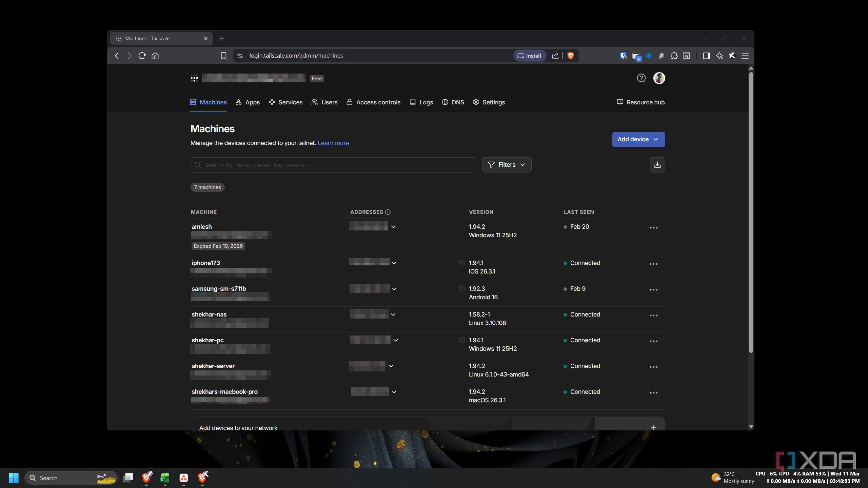Click update available icon for iphone173
The image size is (868, 488).
[462, 263]
